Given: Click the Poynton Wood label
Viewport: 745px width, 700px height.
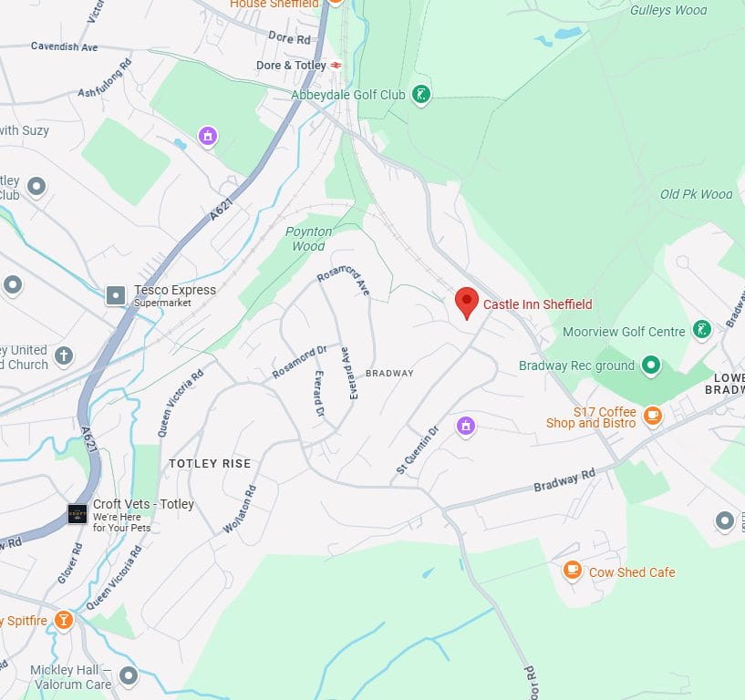Looking at the screenshot, I should [308, 239].
